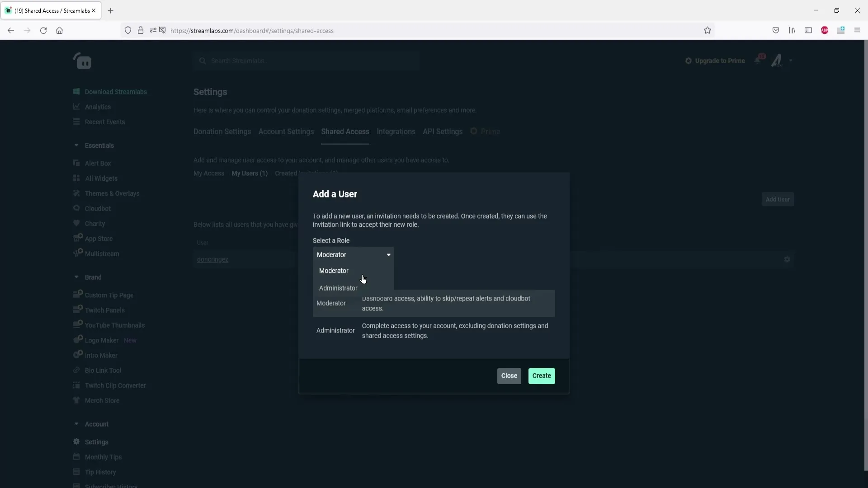868x488 pixels.
Task: Click the Firefox reload page icon
Action: (x=43, y=31)
